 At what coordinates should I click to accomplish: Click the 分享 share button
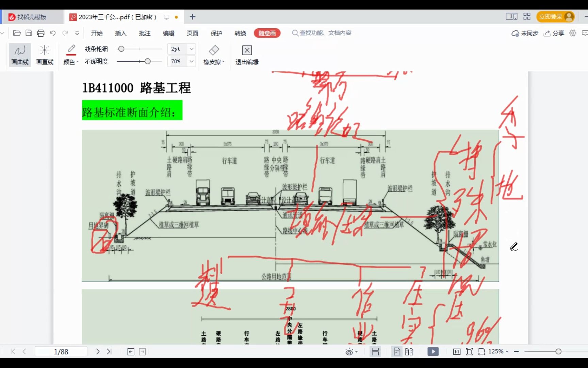coord(554,33)
